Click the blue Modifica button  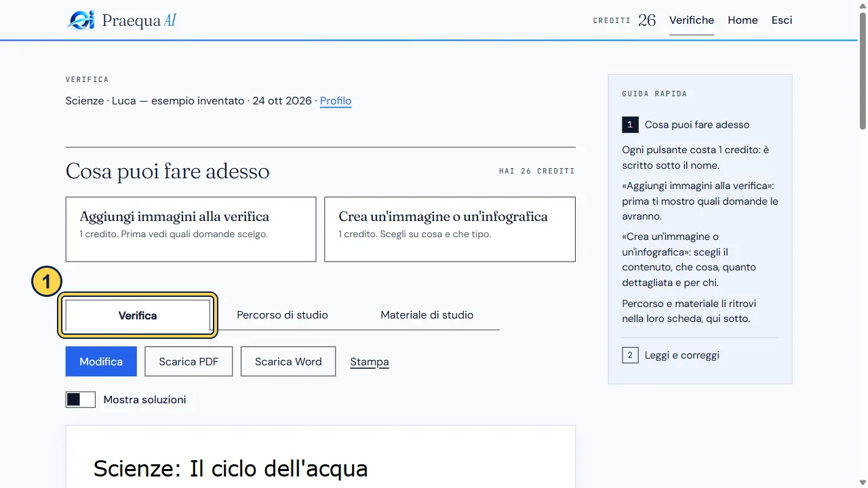101,361
